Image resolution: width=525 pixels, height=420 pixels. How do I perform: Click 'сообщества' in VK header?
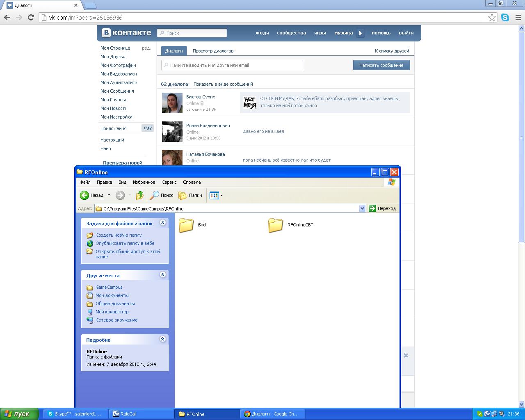coord(292,33)
